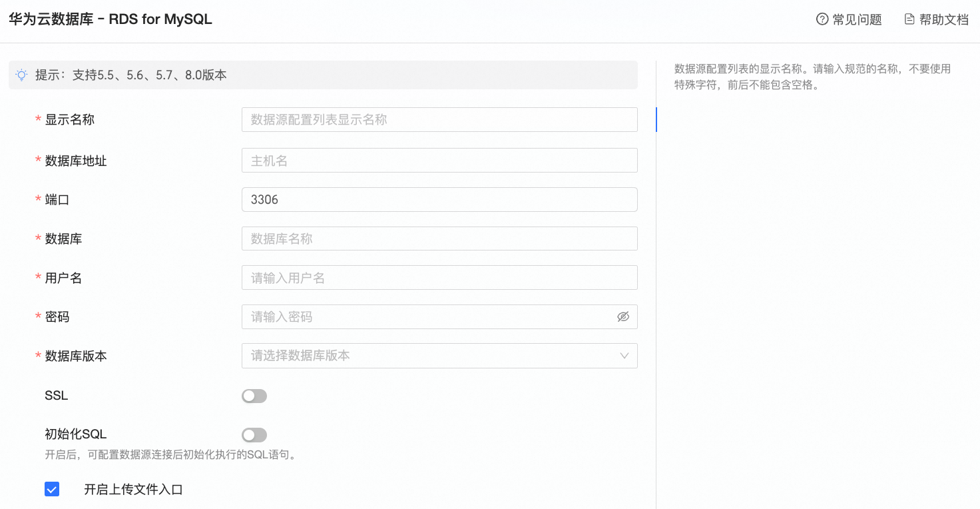Toggle password visibility eye icon

pyautogui.click(x=623, y=317)
